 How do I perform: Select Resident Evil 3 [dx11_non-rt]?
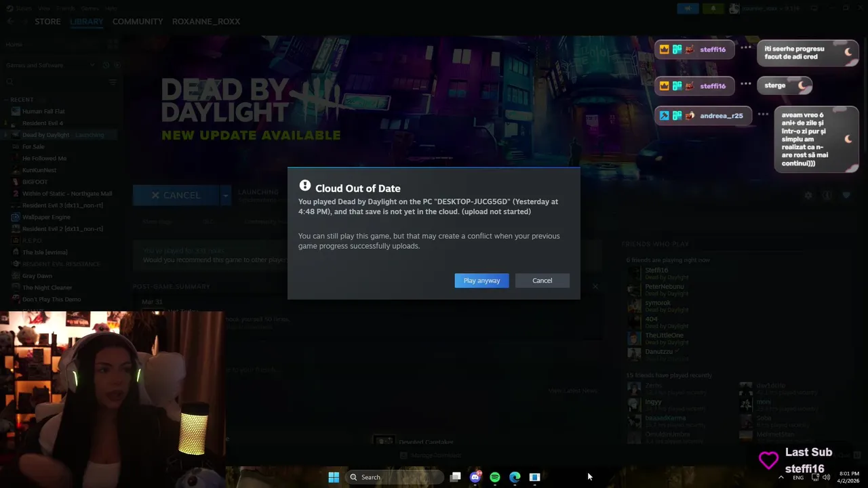click(x=62, y=205)
